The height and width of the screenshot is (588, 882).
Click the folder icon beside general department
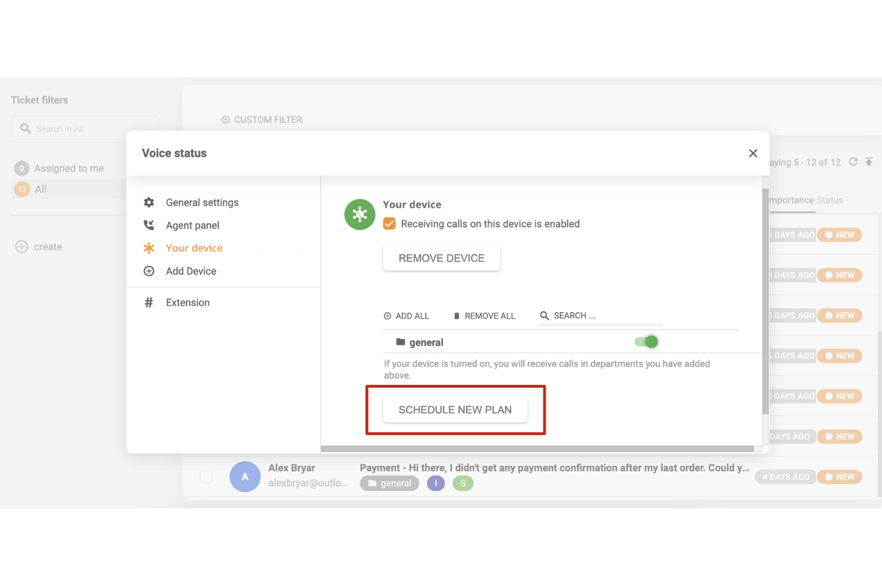point(400,342)
